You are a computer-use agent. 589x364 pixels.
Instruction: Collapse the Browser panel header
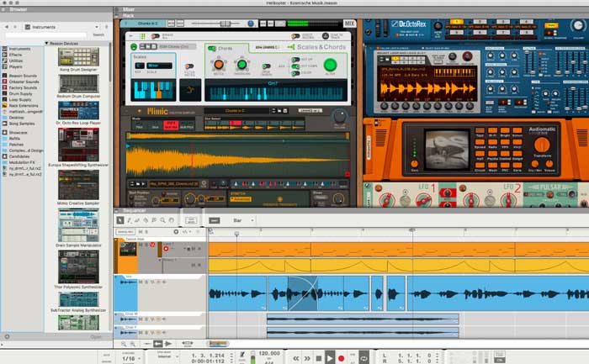tap(3, 9)
